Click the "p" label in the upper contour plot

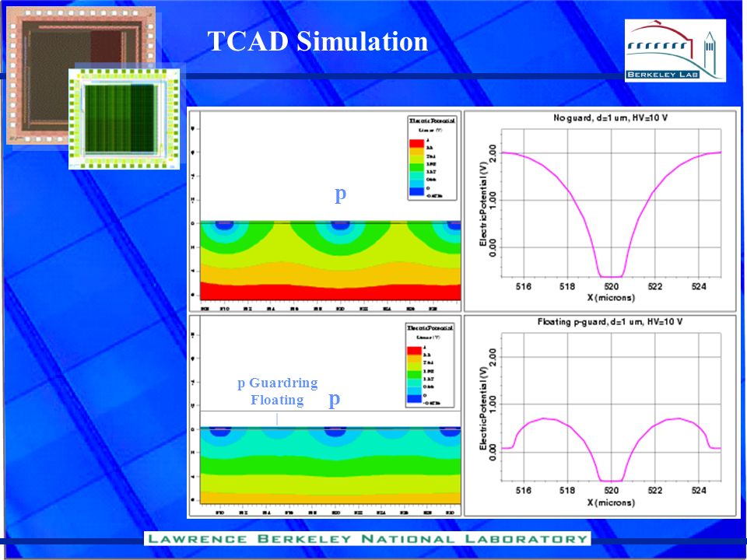(340, 194)
